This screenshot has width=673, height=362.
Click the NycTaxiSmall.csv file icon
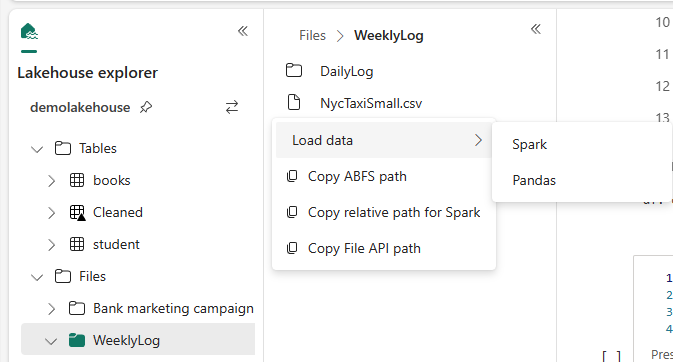point(294,103)
